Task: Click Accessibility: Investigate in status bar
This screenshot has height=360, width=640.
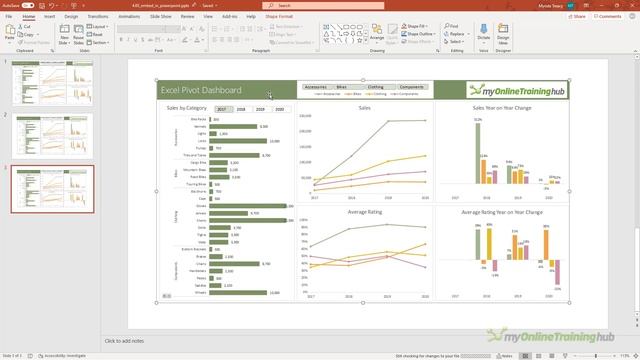Action: [62, 356]
